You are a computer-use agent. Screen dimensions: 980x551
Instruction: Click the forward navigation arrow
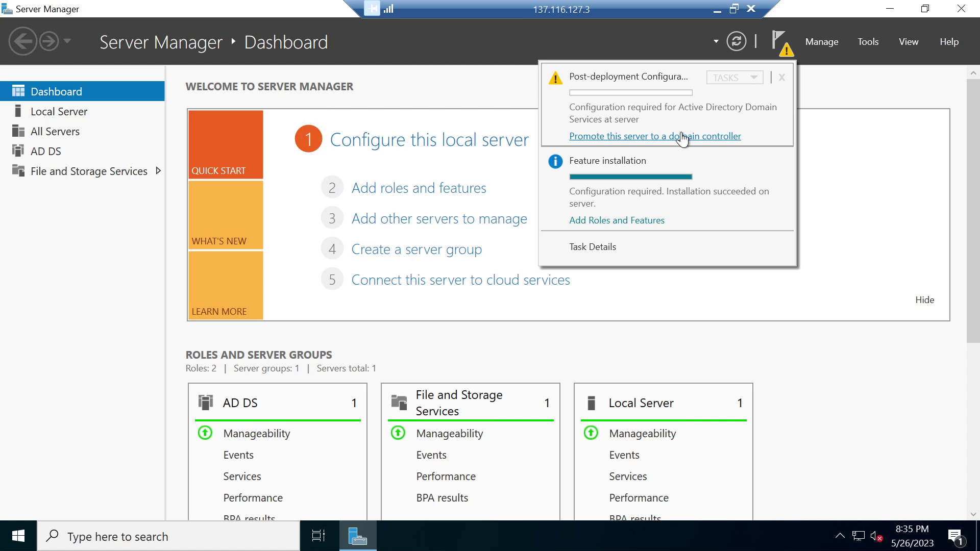(49, 41)
